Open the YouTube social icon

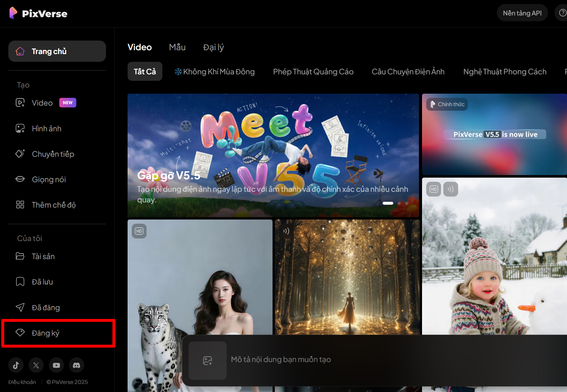[x=56, y=365]
